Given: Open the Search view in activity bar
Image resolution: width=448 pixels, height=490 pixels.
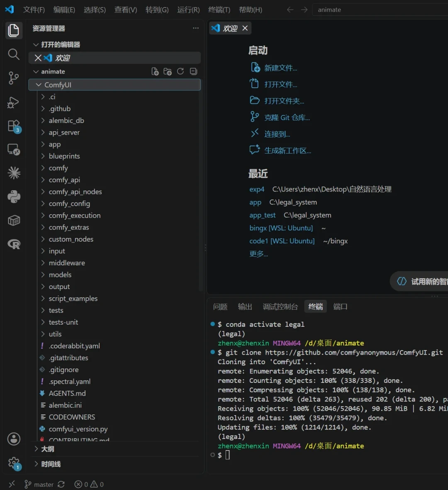Looking at the screenshot, I should pyautogui.click(x=13, y=54).
